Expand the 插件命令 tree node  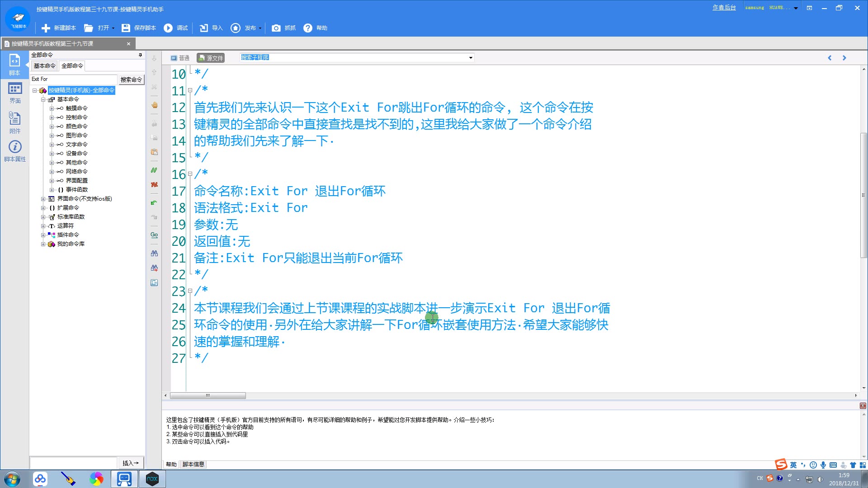43,235
